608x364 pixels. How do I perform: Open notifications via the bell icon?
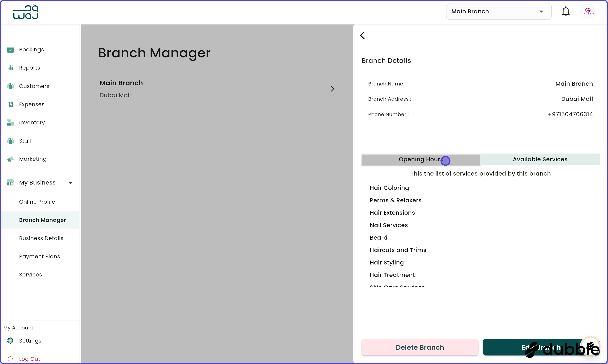pyautogui.click(x=566, y=11)
